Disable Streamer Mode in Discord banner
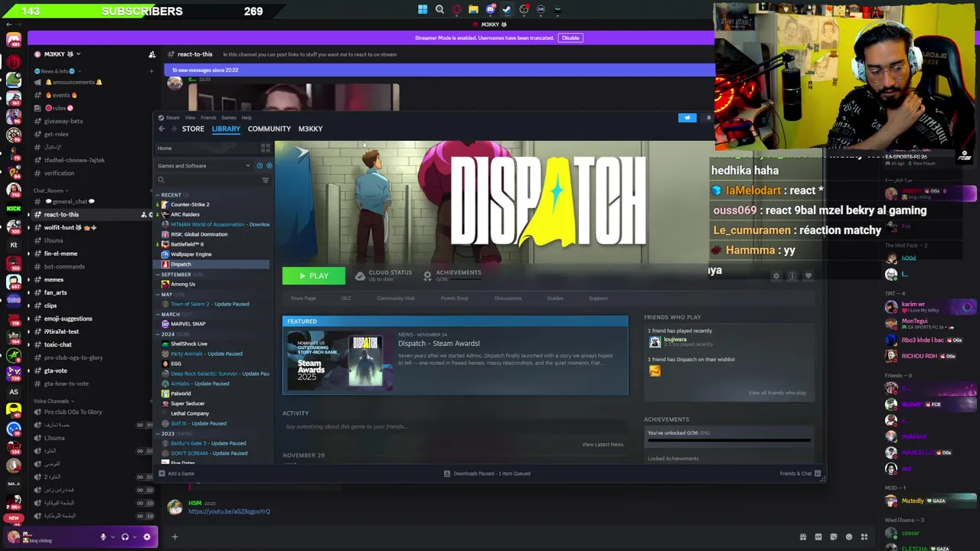 pyautogui.click(x=570, y=37)
